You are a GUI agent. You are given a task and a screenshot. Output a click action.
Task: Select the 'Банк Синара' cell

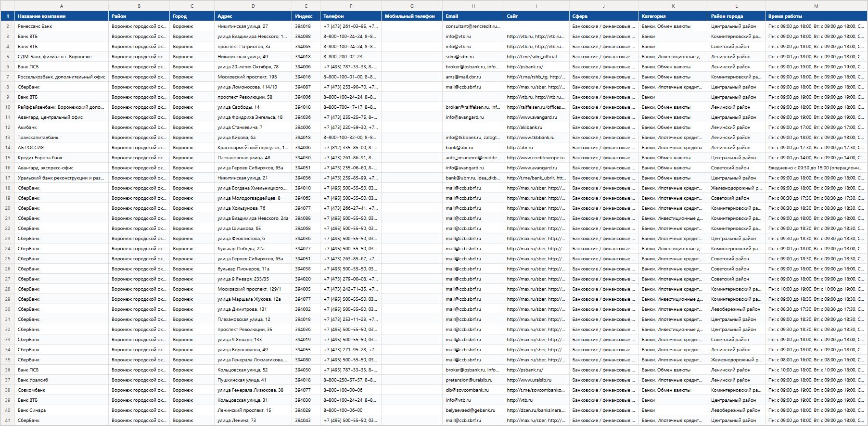pos(62,410)
